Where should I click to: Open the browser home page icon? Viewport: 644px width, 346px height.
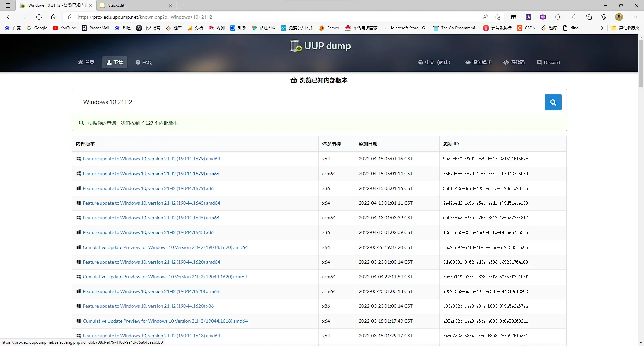click(x=54, y=17)
